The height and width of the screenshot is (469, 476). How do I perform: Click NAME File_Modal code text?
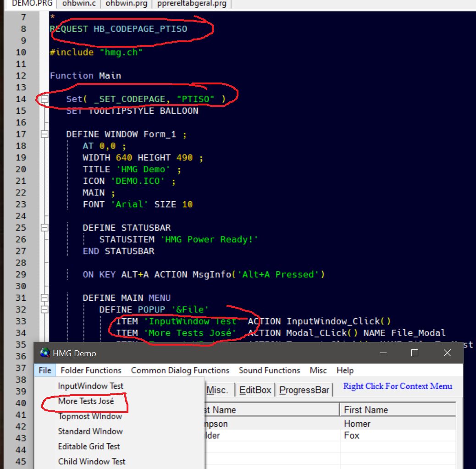pyautogui.click(x=404, y=333)
